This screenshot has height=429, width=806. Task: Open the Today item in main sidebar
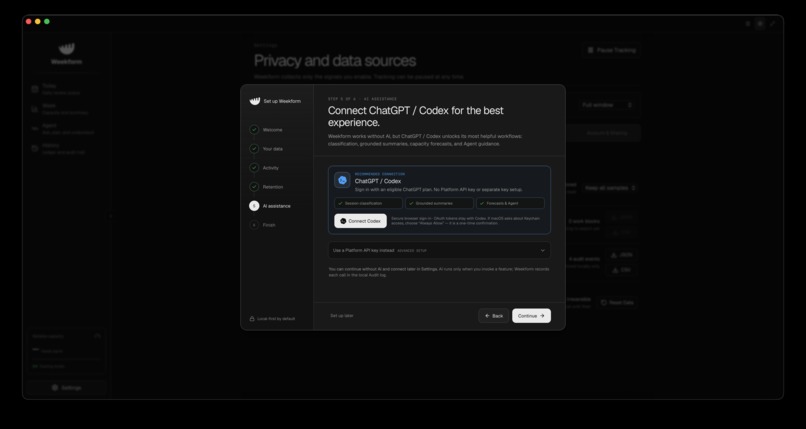64,89
